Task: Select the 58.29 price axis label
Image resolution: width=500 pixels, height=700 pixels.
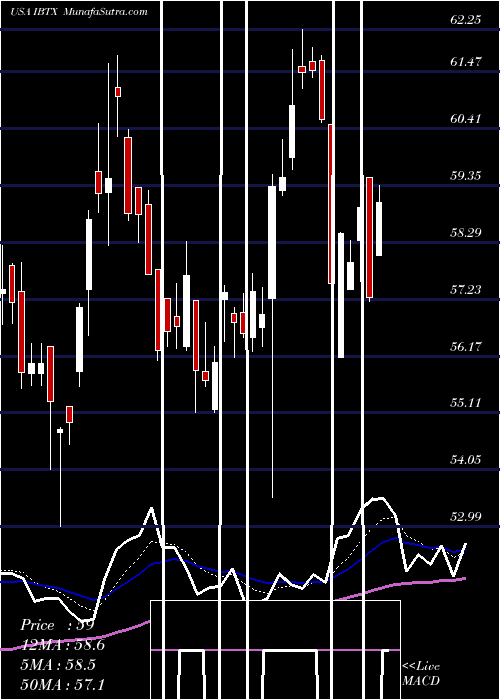Action: pyautogui.click(x=466, y=233)
